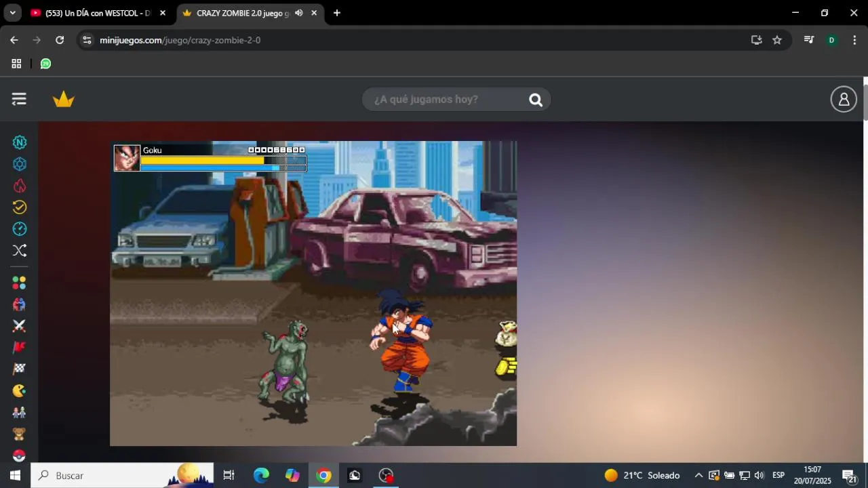The height and width of the screenshot is (488, 868).
Task: Click the minijuegos.com address bar URL
Action: point(180,40)
